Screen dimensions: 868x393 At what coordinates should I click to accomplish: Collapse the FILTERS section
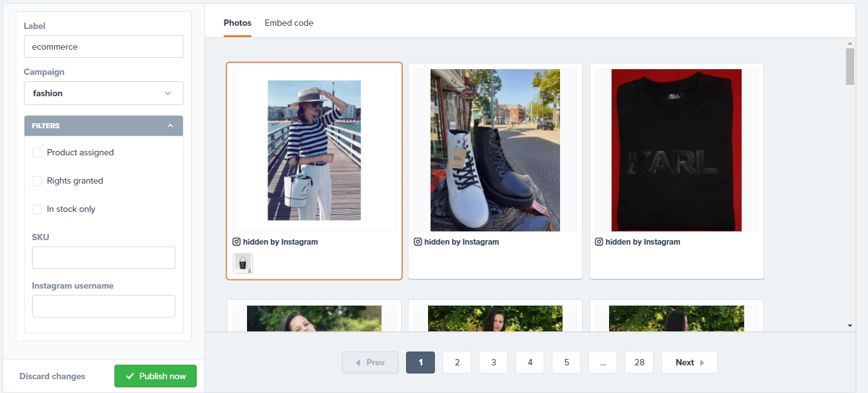170,126
